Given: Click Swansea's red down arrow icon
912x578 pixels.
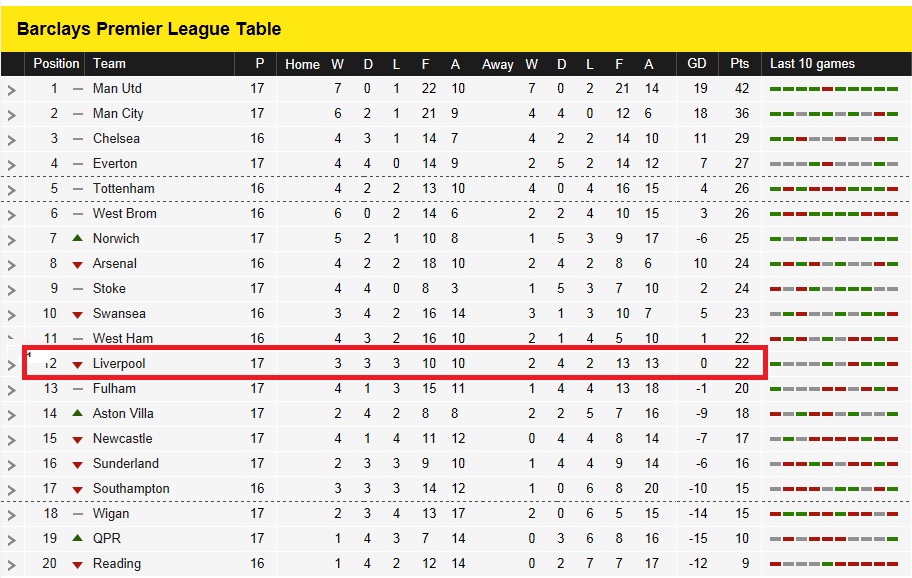Looking at the screenshot, I should (77, 315).
